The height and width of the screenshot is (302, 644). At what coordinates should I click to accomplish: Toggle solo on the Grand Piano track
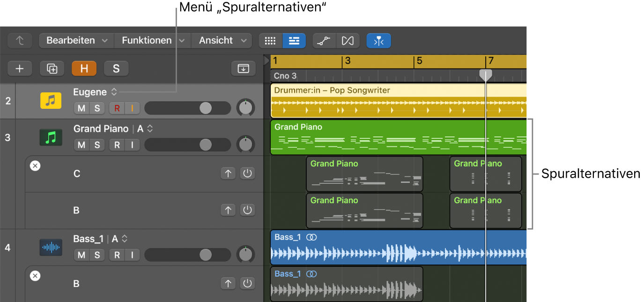point(97,145)
